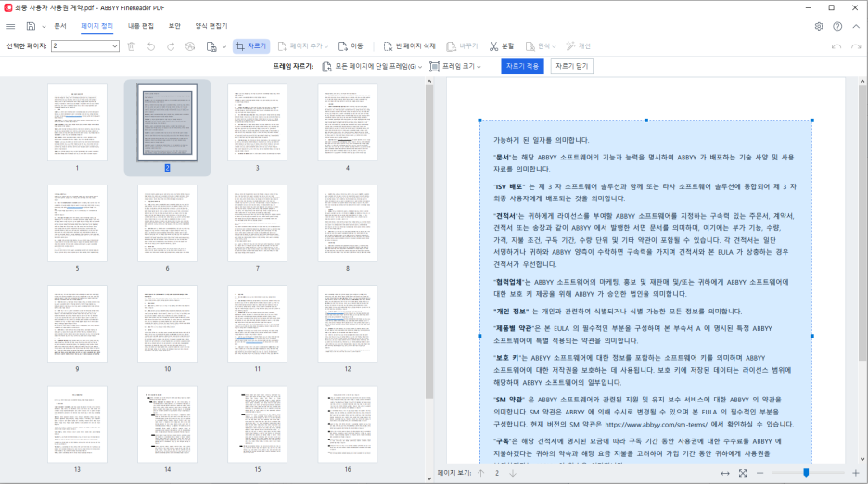Open the 문서 tab
Viewport: 868px width, 484px height.
pyautogui.click(x=60, y=26)
